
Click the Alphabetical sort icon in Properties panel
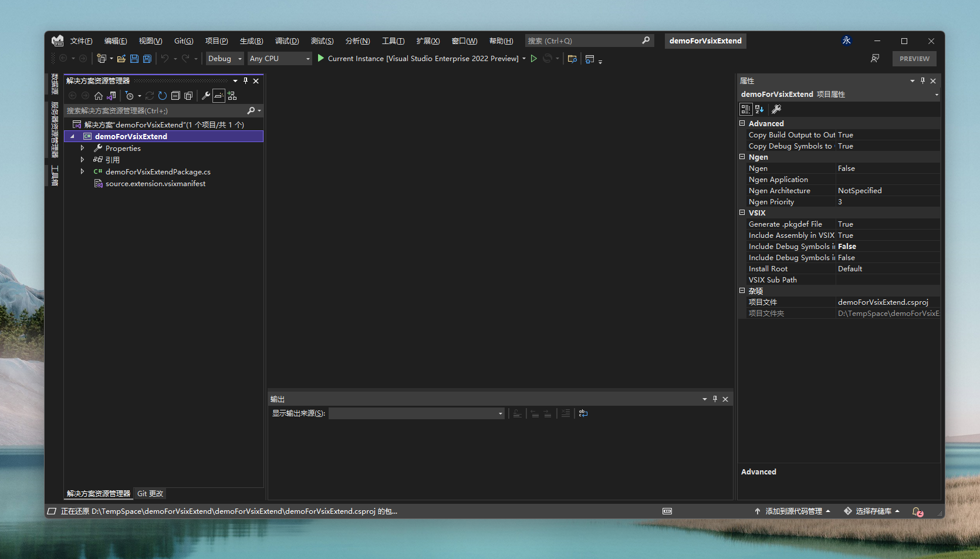[759, 109]
